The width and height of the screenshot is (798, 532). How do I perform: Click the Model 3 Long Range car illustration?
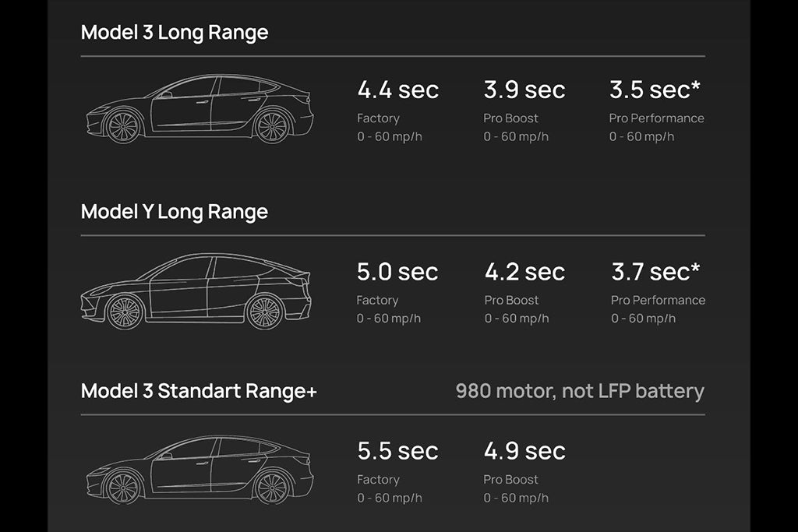pos(199,110)
